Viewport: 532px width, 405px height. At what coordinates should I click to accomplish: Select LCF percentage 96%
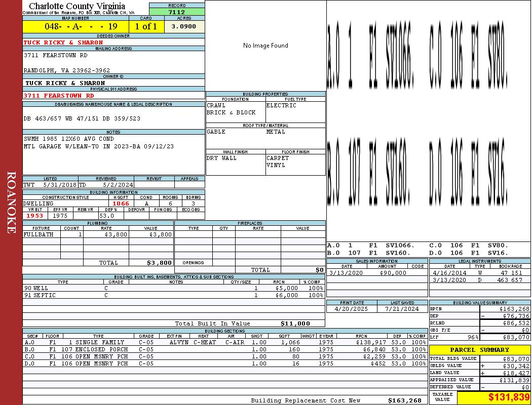click(x=473, y=338)
